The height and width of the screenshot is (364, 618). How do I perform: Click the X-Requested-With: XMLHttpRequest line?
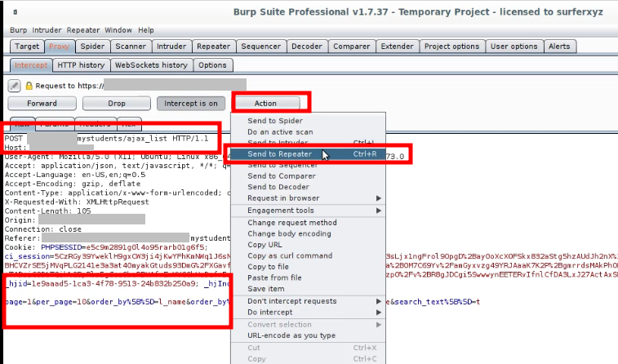click(77, 202)
